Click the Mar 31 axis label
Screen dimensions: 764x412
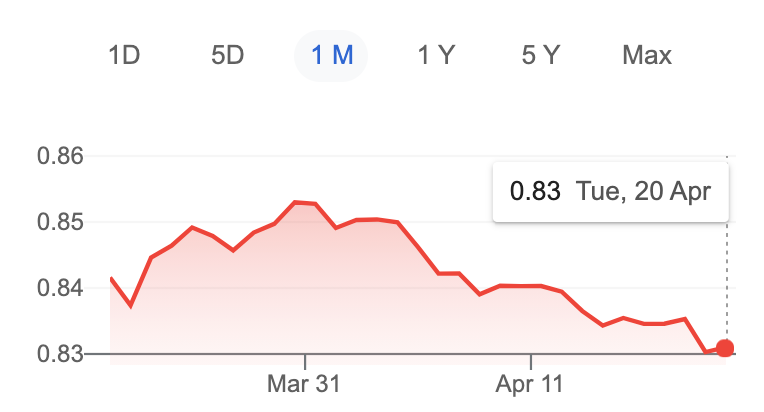pos(304,384)
